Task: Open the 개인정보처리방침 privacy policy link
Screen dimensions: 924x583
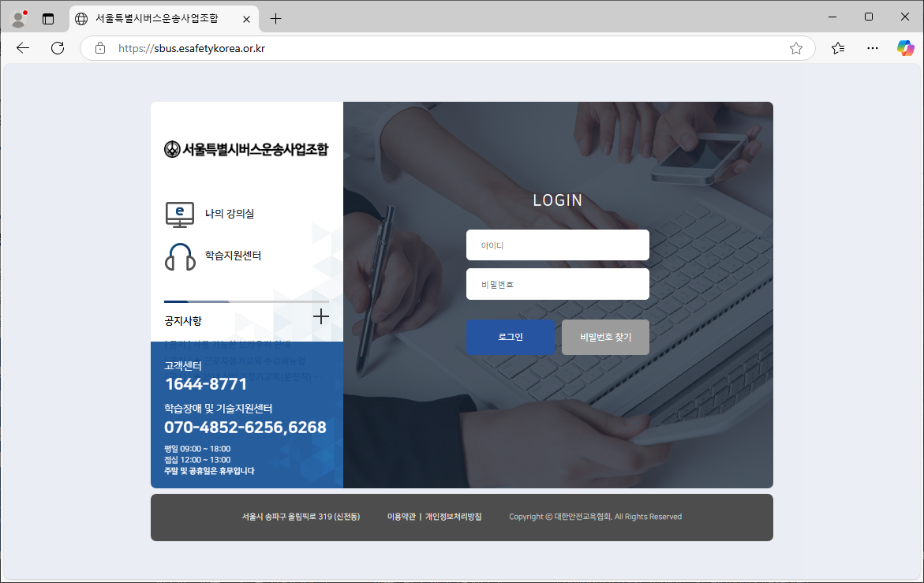Action: click(456, 517)
